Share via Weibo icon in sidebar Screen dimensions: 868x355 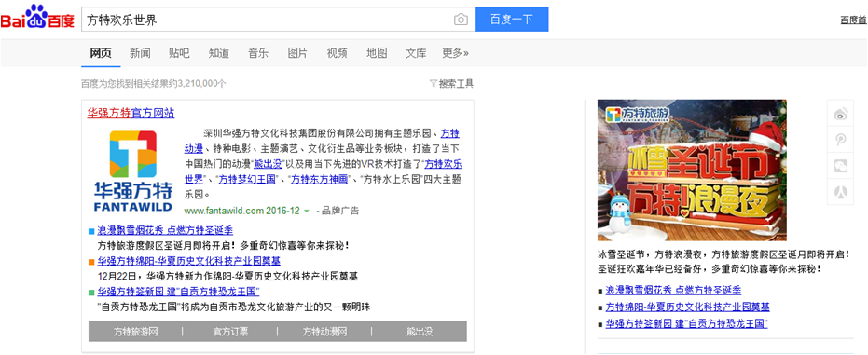(x=841, y=115)
